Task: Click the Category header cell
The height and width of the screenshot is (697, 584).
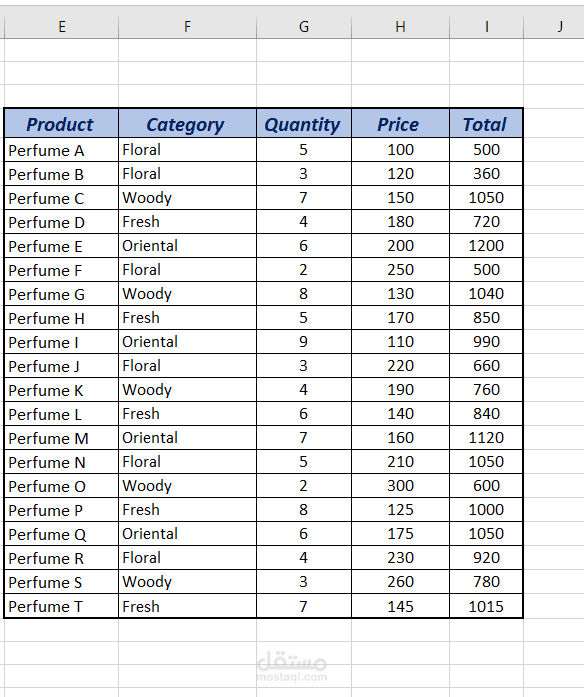Action: pyautogui.click(x=188, y=124)
